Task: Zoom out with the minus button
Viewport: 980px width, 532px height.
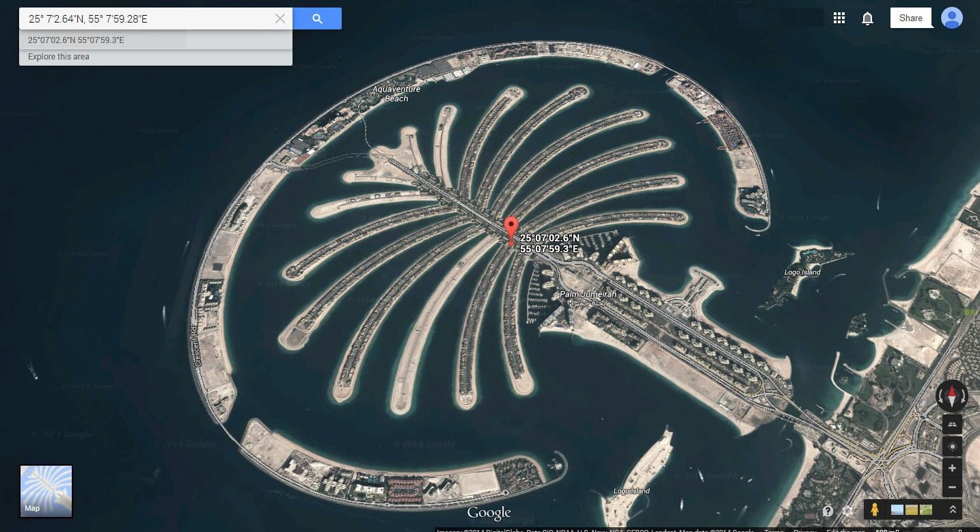Action: point(952,488)
